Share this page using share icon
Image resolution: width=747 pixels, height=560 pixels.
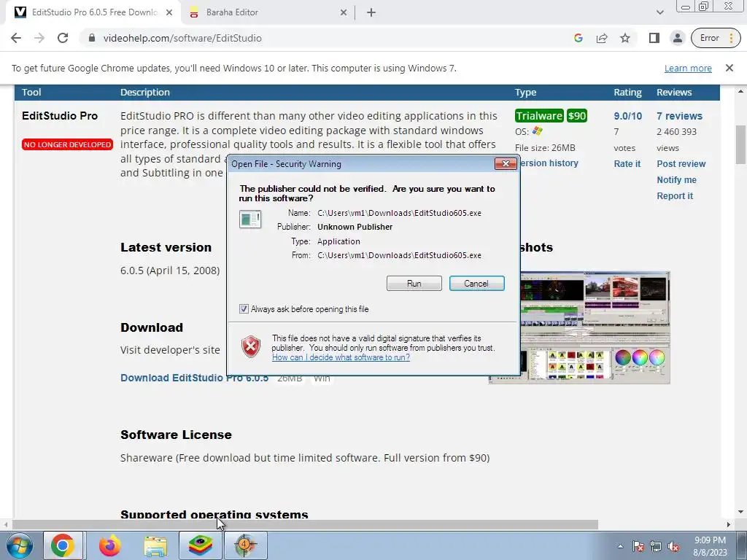(x=602, y=38)
